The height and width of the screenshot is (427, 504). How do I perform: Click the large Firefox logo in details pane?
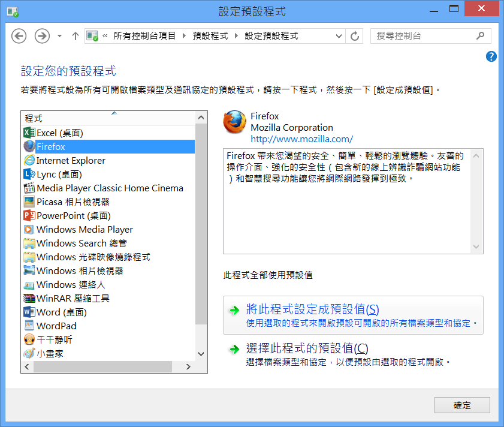point(235,122)
